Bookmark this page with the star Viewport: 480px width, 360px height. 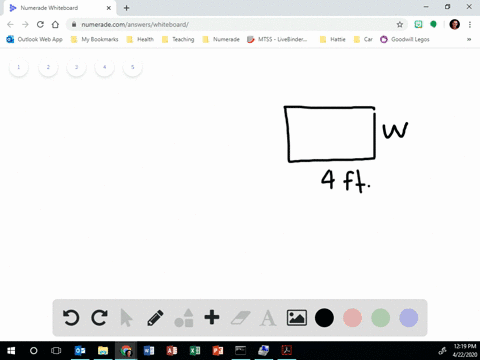coord(400,24)
